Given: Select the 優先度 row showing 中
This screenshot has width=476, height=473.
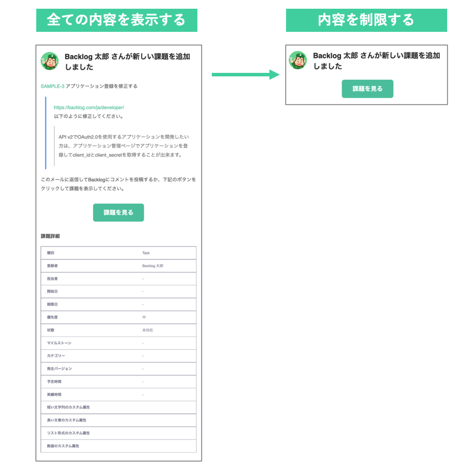Looking at the screenshot, I should tap(118, 317).
